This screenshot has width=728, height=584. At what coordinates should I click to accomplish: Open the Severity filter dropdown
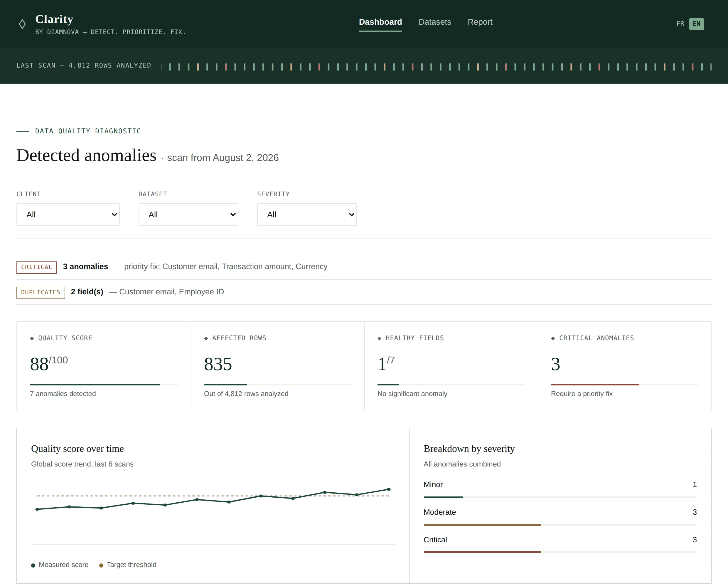tap(306, 214)
